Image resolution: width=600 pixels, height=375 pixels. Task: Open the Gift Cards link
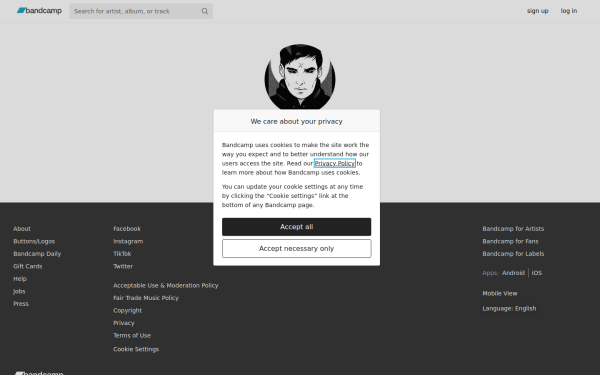tap(28, 266)
